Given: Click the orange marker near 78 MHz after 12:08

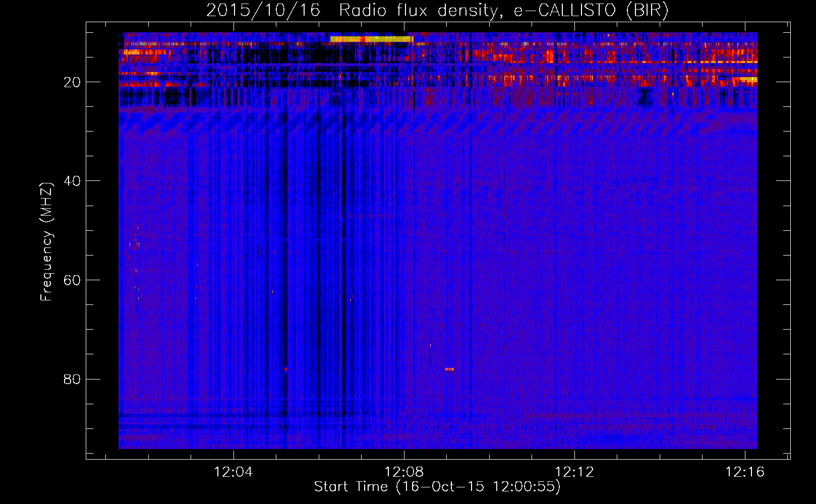Looking at the screenshot, I should point(449,369).
